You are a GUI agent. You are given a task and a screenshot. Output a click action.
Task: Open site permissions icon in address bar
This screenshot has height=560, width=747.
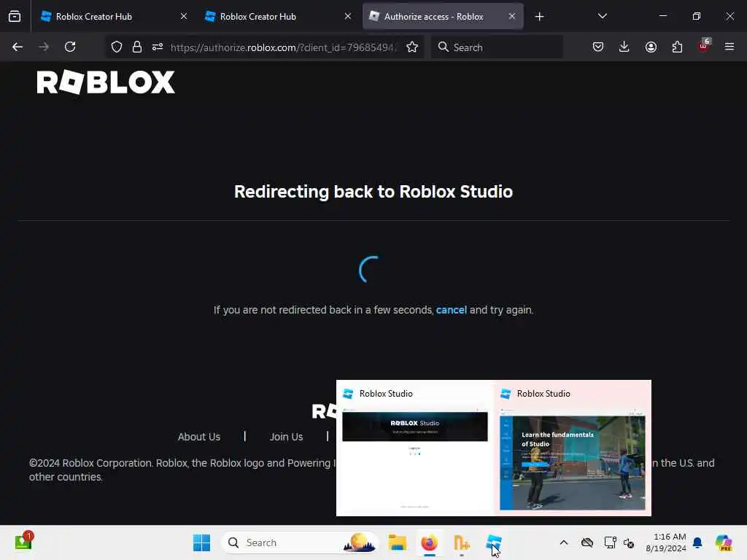158,47
